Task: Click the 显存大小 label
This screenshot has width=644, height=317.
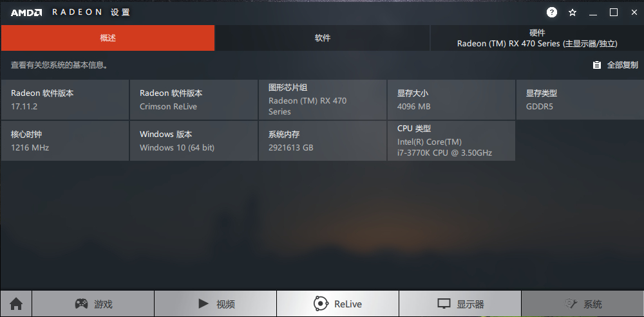Action: pos(413,93)
